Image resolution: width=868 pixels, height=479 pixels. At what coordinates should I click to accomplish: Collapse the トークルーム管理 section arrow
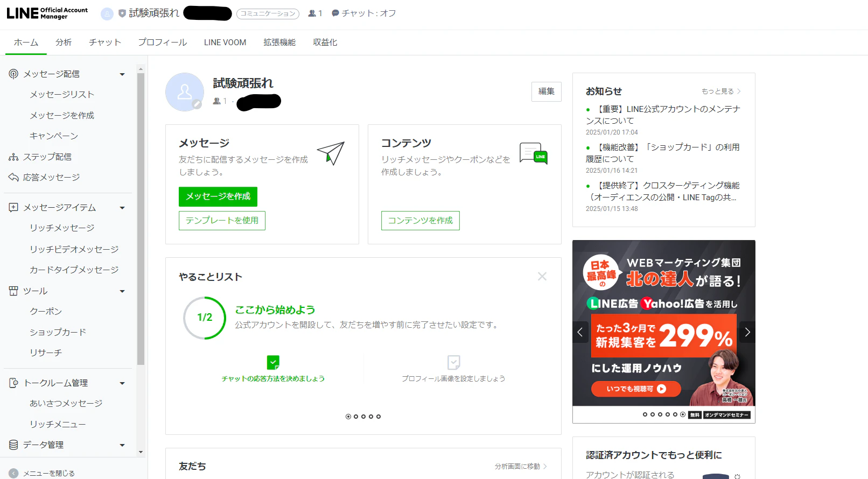pyautogui.click(x=122, y=383)
